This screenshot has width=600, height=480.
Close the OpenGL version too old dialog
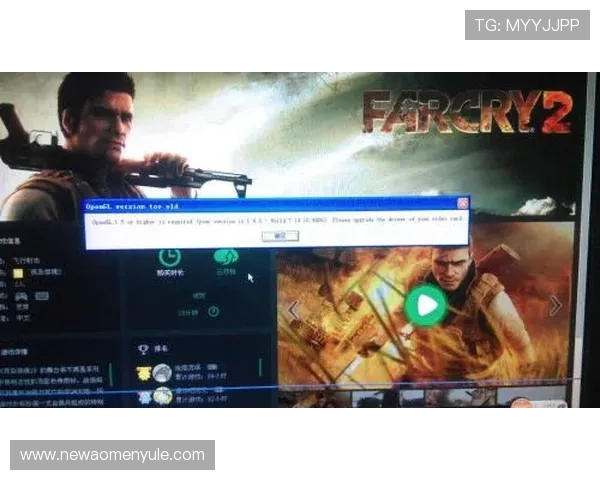pyautogui.click(x=462, y=203)
